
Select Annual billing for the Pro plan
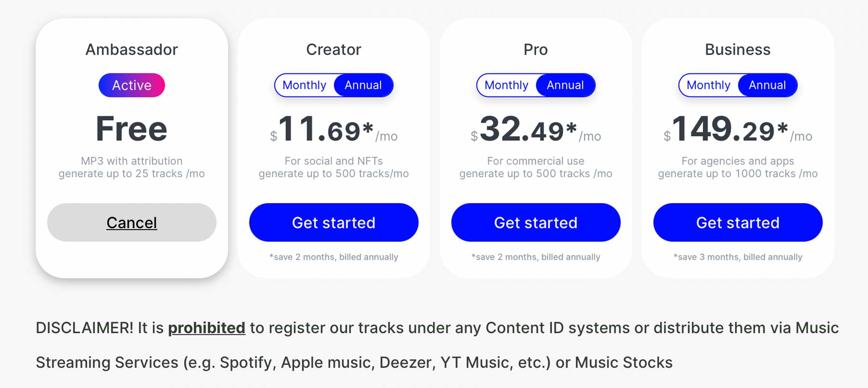[x=565, y=85]
